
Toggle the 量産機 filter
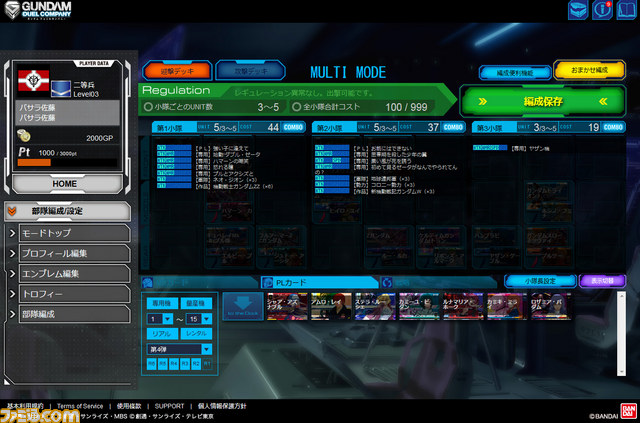(x=196, y=303)
